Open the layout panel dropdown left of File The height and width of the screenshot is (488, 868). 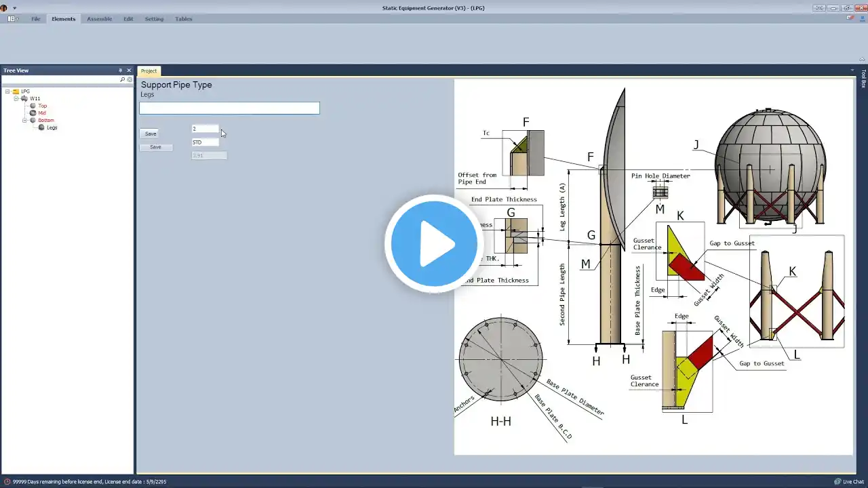pyautogui.click(x=13, y=19)
